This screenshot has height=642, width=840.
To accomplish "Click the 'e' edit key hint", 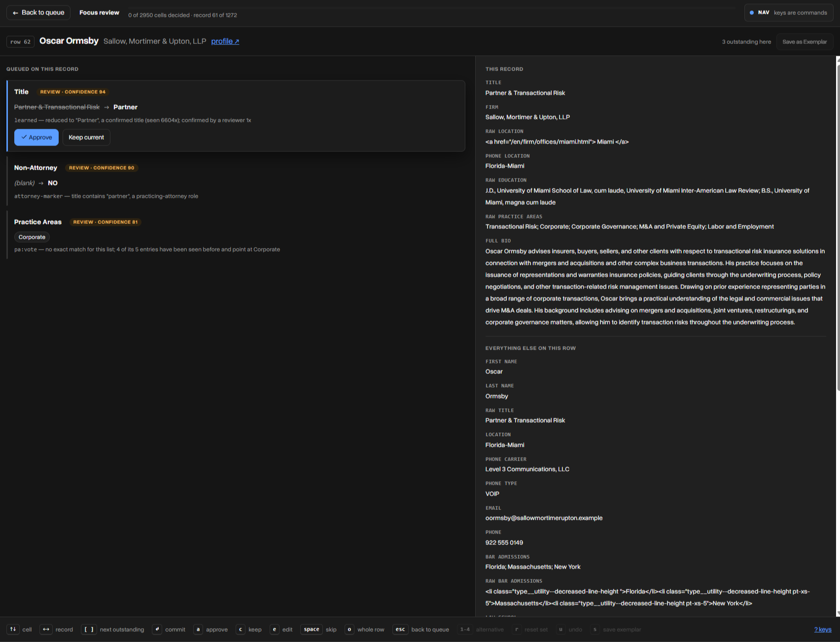I will click(x=275, y=630).
